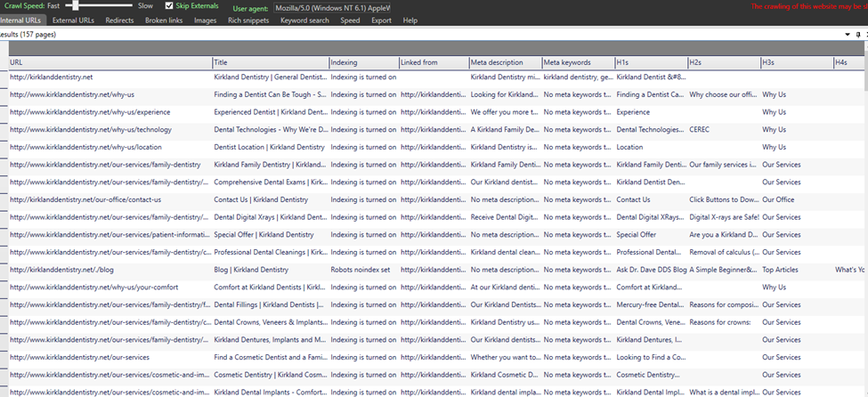This screenshot has width=868, height=397.
Task: Click the H4s column header
Action: (x=849, y=62)
